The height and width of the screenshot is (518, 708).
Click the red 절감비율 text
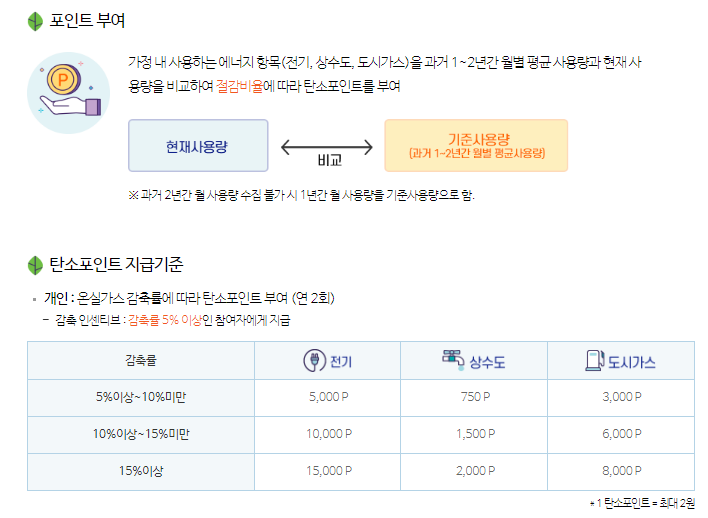(239, 86)
